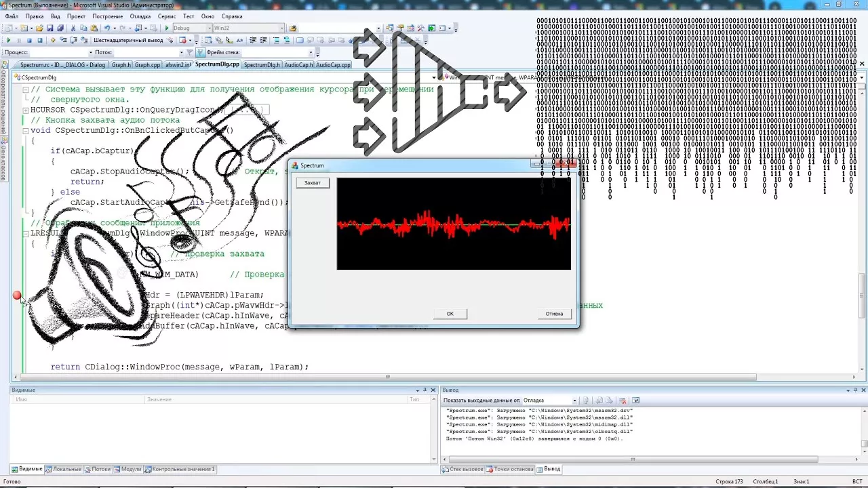The image size is (868, 488).
Task: Click the Cut scissors icon
Action: click(74, 28)
